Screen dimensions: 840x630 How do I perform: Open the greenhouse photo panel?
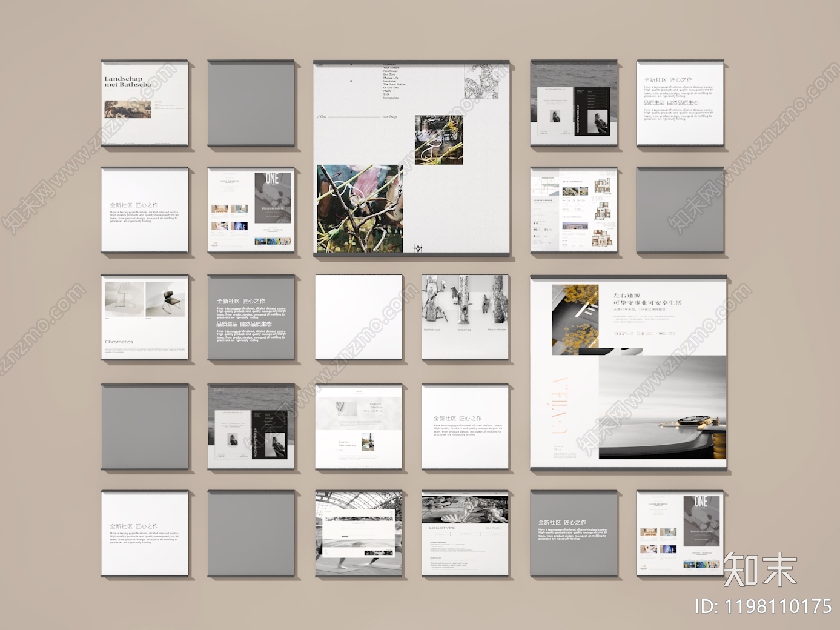[359, 534]
